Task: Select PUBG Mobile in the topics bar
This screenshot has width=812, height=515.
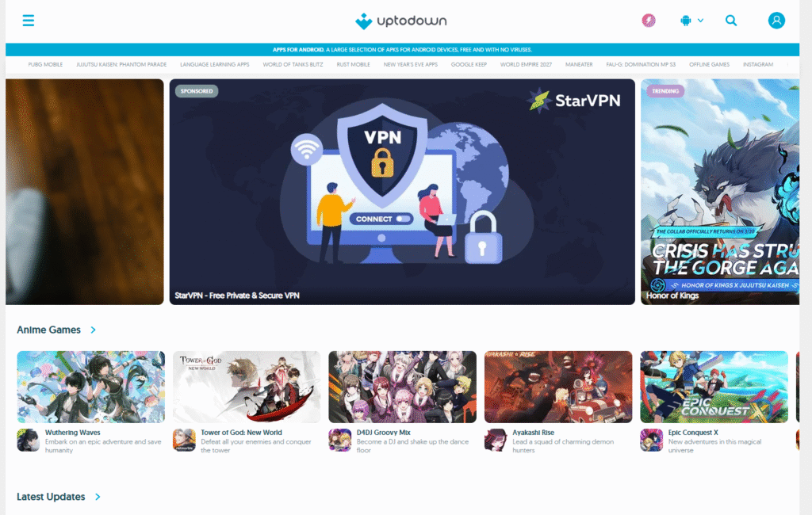Action: [x=45, y=64]
